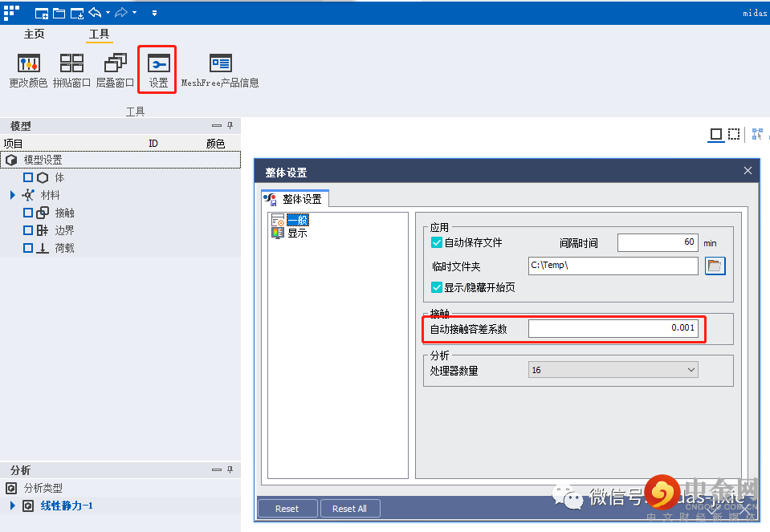The height and width of the screenshot is (532, 770).
Task: Pin the 分析 panel
Action: coord(230,469)
